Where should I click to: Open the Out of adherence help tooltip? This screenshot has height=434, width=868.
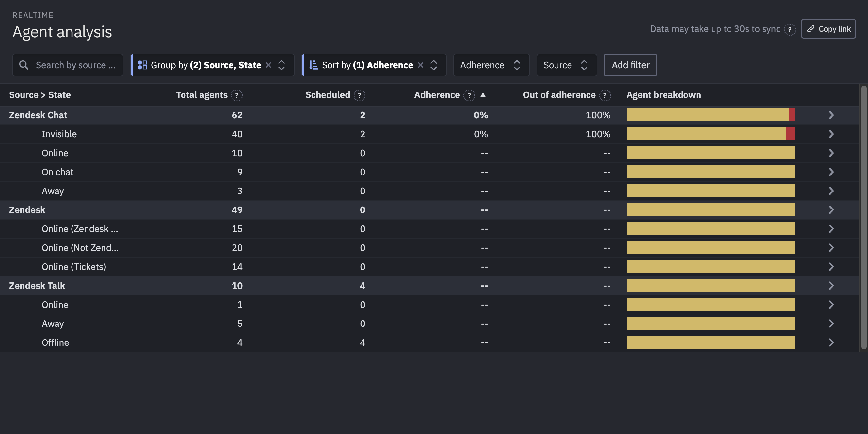point(605,95)
